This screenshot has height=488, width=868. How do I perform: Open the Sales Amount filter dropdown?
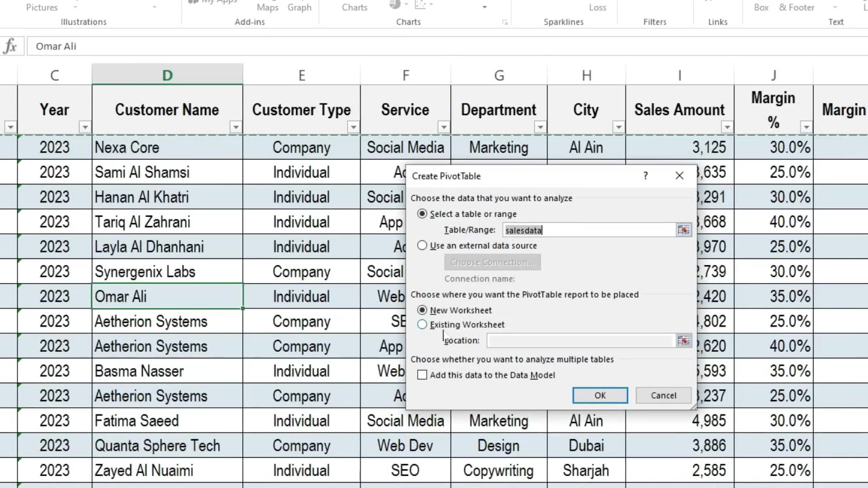(x=727, y=127)
